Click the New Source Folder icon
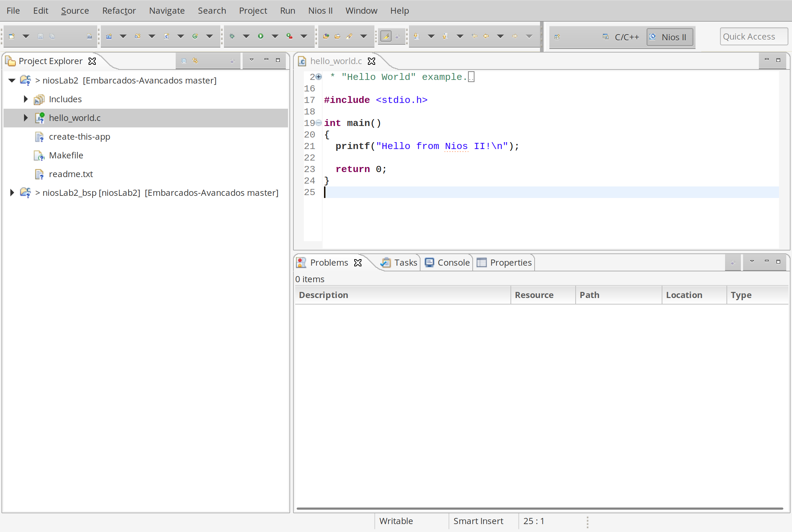The width and height of the screenshot is (792, 532). (x=138, y=36)
